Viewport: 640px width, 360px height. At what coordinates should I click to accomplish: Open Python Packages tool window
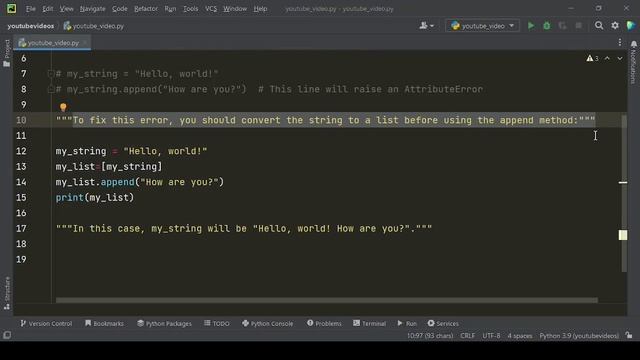tap(164, 323)
